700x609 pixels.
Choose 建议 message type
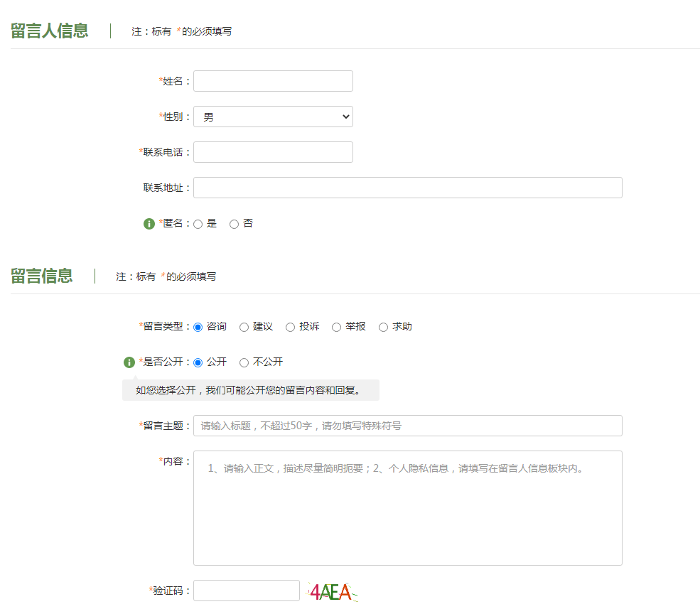[244, 328]
